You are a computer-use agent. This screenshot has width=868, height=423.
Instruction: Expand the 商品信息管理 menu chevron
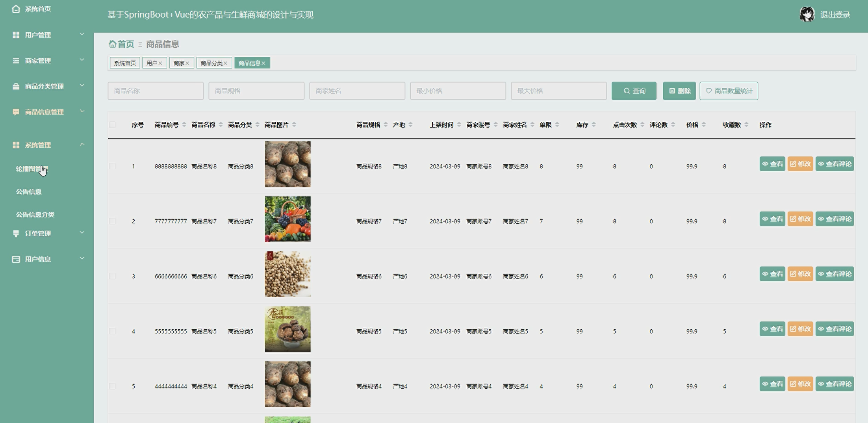point(82,111)
